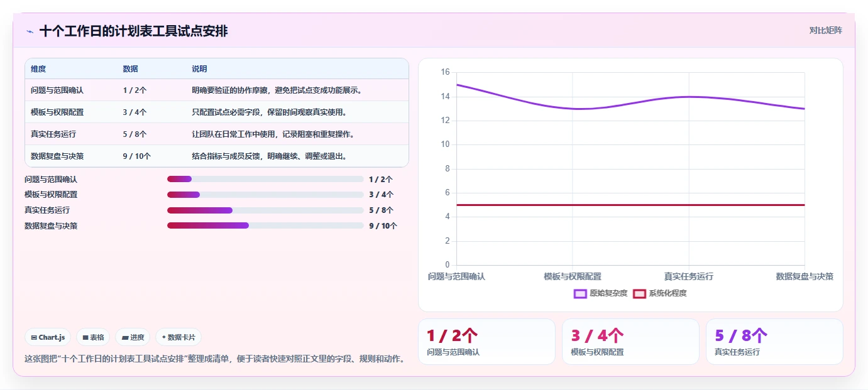Select the 维度 column header
Image resolution: width=868 pixels, height=390 pixels.
pyautogui.click(x=38, y=69)
